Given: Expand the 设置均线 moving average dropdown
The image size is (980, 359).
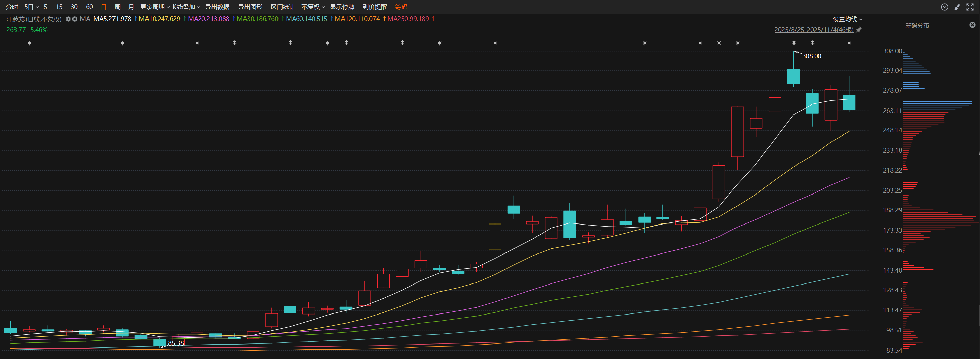Looking at the screenshot, I should click(x=847, y=19).
